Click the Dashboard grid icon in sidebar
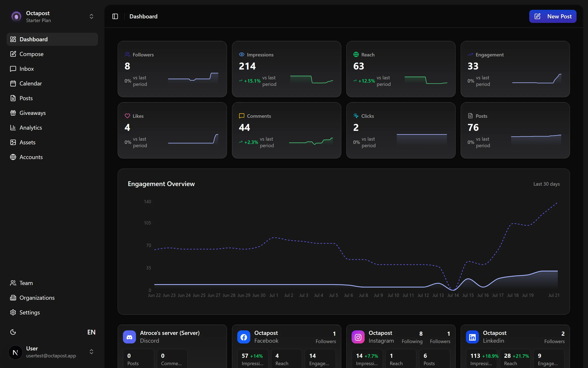The image size is (588, 368). tap(13, 39)
